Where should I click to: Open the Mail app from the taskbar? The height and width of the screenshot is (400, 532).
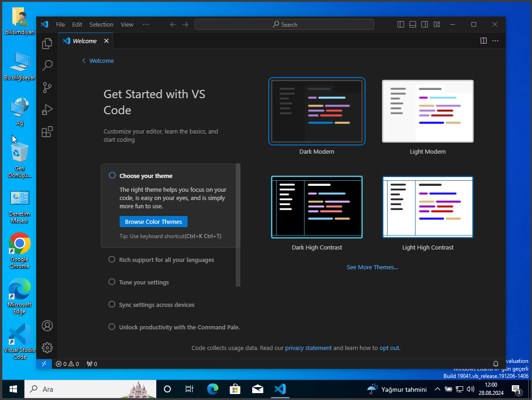click(258, 389)
